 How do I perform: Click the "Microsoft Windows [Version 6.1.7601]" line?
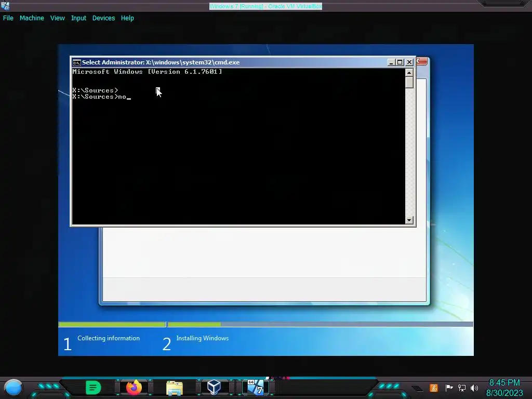[x=147, y=72]
